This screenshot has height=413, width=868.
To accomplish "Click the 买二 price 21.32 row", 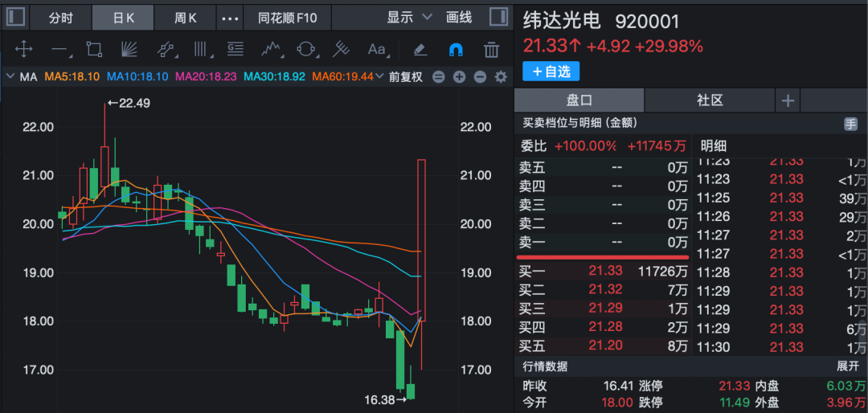I will pos(604,289).
